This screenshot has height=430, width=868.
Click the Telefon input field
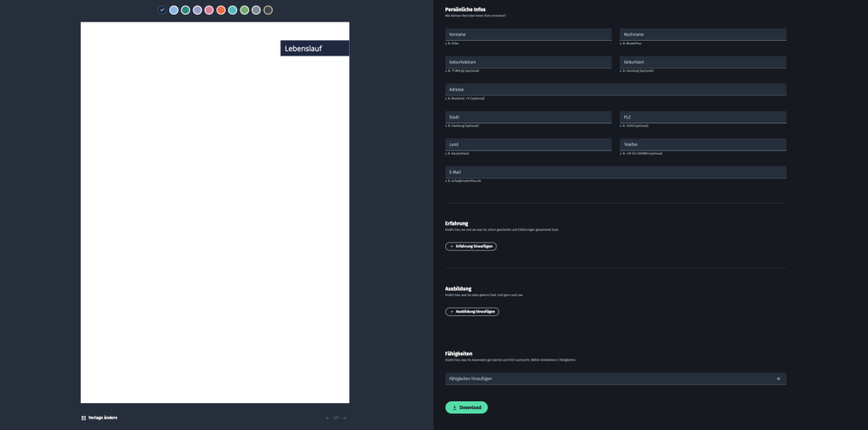point(703,144)
